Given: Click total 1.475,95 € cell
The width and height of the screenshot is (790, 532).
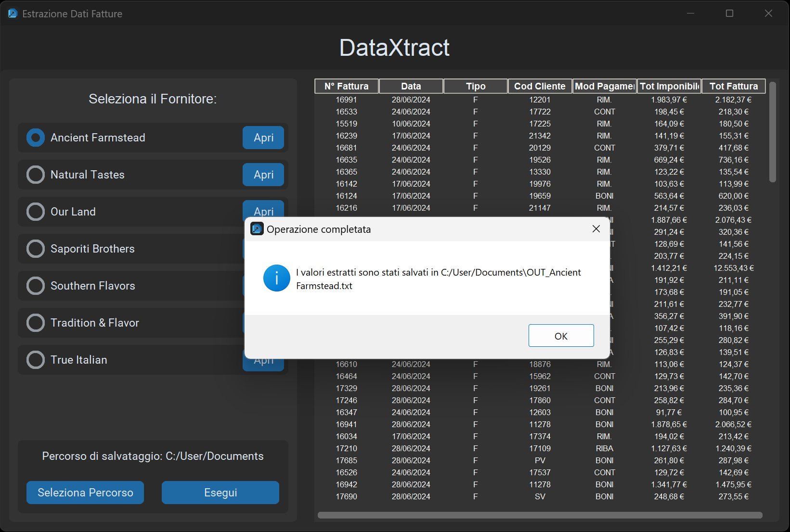Looking at the screenshot, I should click(734, 484).
